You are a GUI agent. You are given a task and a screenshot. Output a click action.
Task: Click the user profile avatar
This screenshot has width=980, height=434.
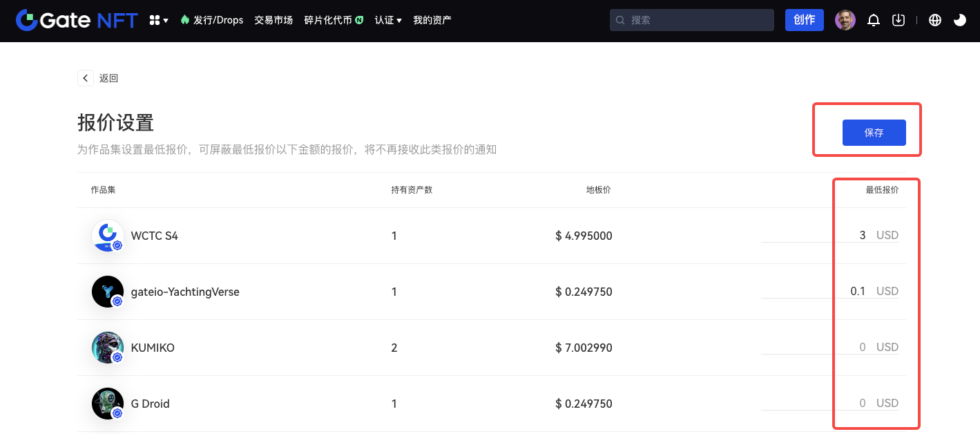tap(845, 20)
